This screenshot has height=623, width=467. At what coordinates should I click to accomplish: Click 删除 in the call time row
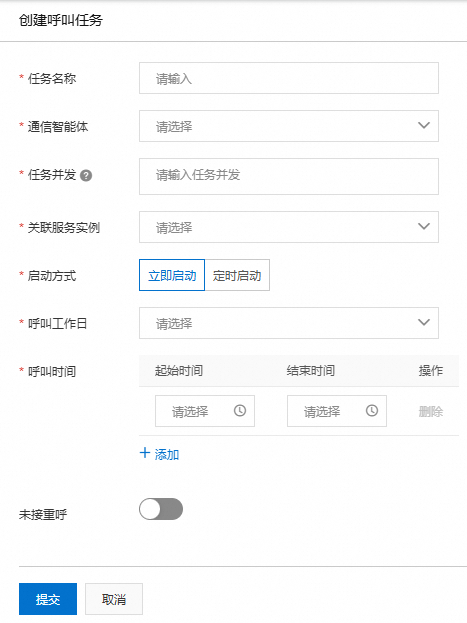coord(430,411)
